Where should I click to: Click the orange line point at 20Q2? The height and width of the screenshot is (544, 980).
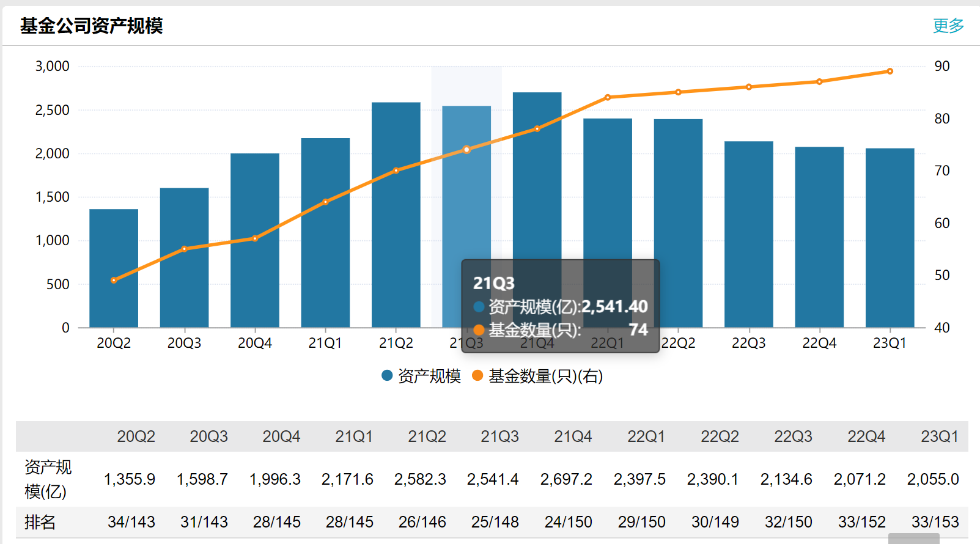tap(114, 281)
